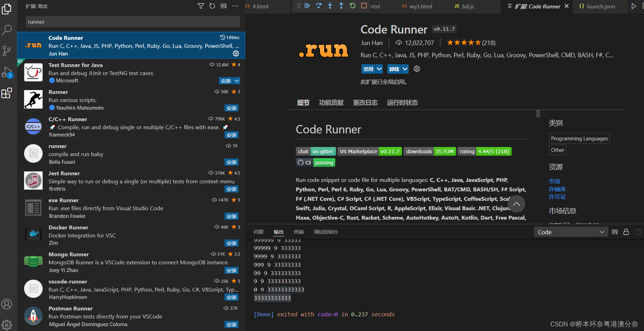Click the Code Runner five-star rating

pyautogui.click(x=471, y=43)
